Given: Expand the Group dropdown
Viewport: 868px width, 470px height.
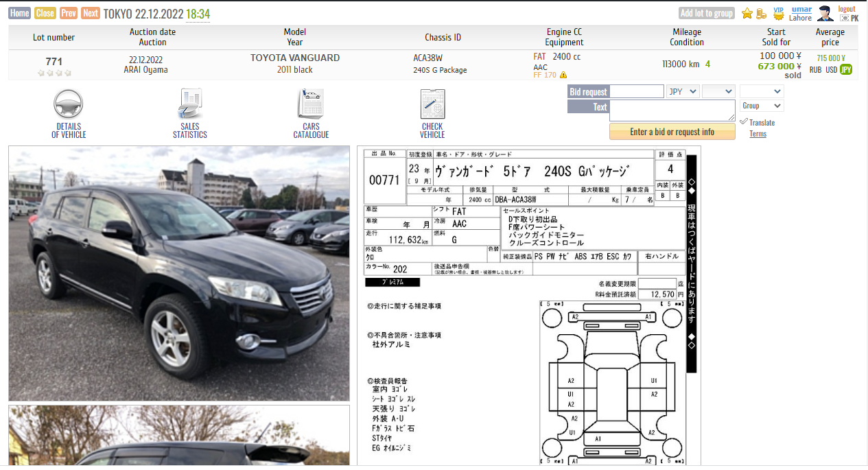Looking at the screenshot, I should tap(762, 106).
